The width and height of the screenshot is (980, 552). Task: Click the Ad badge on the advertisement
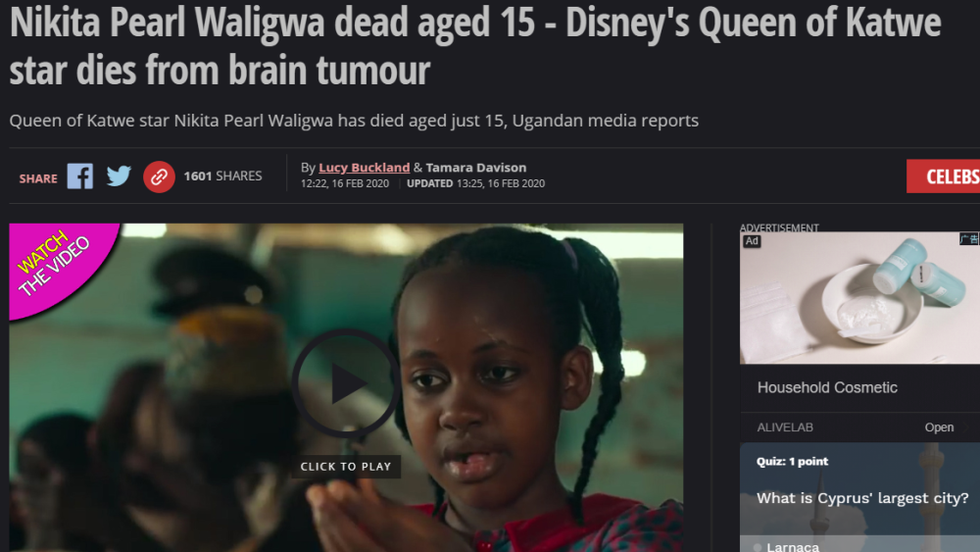pyautogui.click(x=752, y=240)
